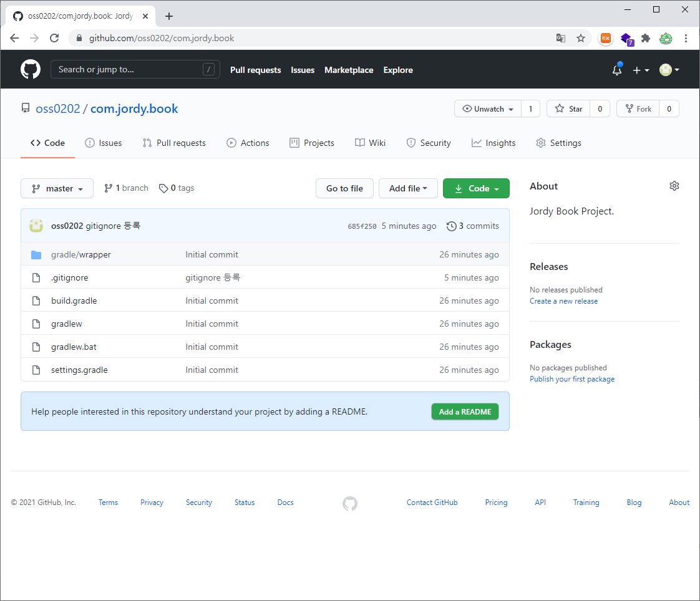Open the oss0202 owner link
This screenshot has width=700, height=601.
point(57,109)
